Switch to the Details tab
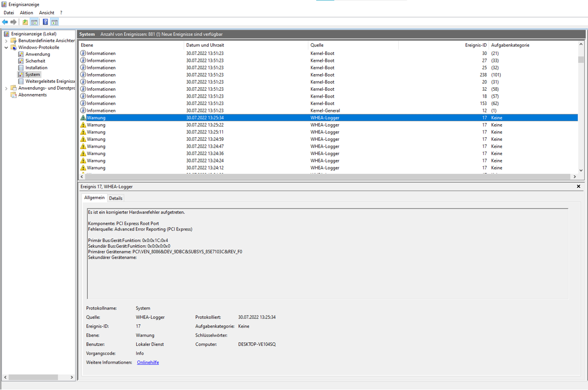Viewport: 588px width, 390px height. [116, 198]
